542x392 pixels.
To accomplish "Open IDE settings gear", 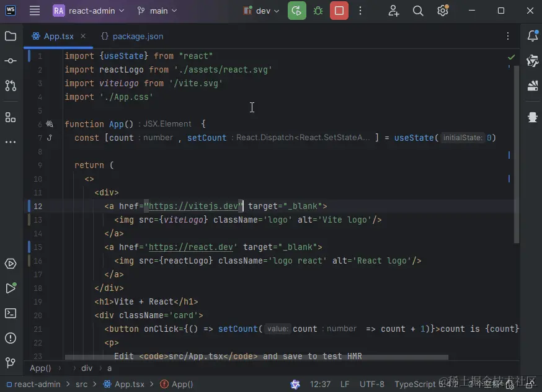I will point(443,11).
